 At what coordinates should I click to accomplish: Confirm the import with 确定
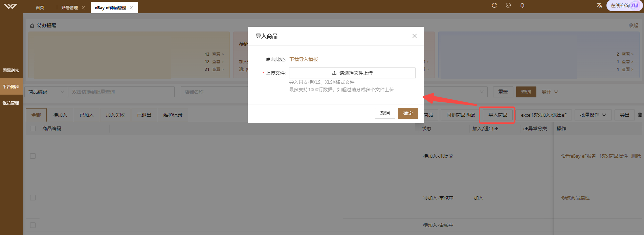[408, 113]
